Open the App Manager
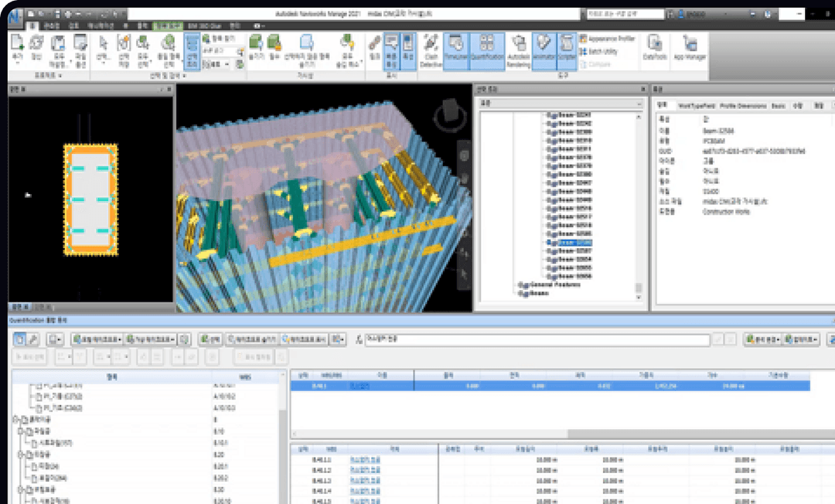 pos(690,47)
